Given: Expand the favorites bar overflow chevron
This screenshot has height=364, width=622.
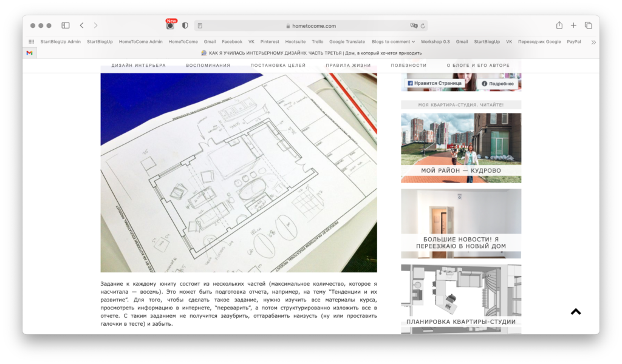Looking at the screenshot, I should tap(593, 42).
